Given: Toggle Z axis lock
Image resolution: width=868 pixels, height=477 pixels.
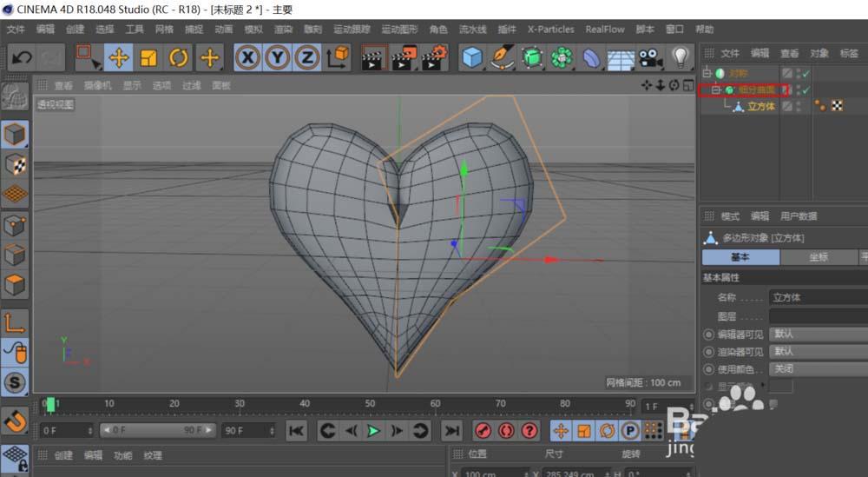Looking at the screenshot, I should 307,58.
